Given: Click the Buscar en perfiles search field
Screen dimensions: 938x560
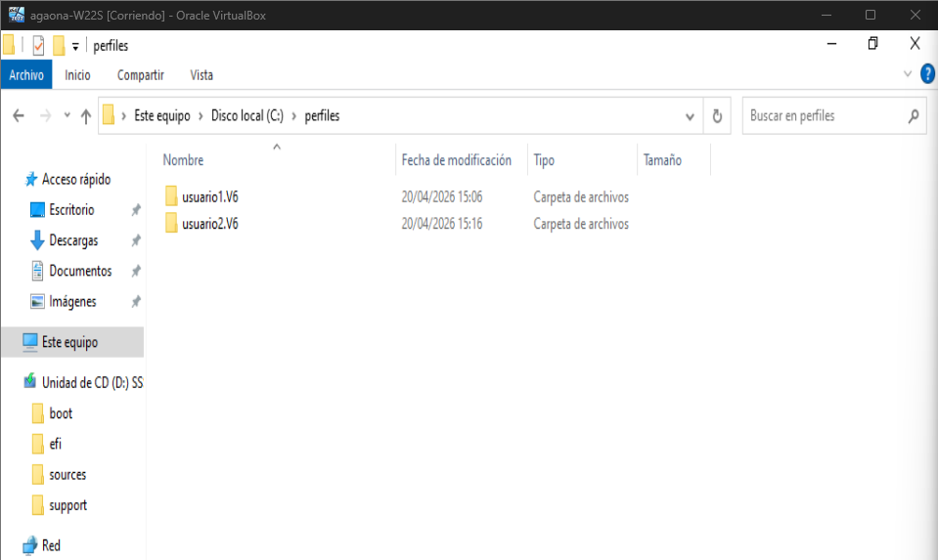Looking at the screenshot, I should (825, 116).
